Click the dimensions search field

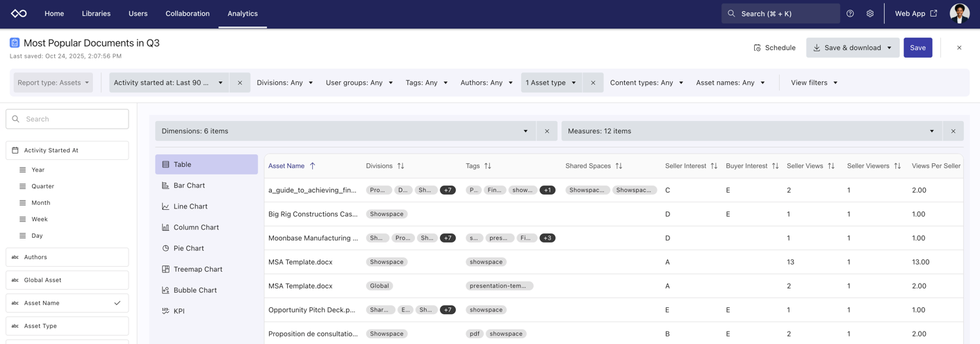click(67, 119)
